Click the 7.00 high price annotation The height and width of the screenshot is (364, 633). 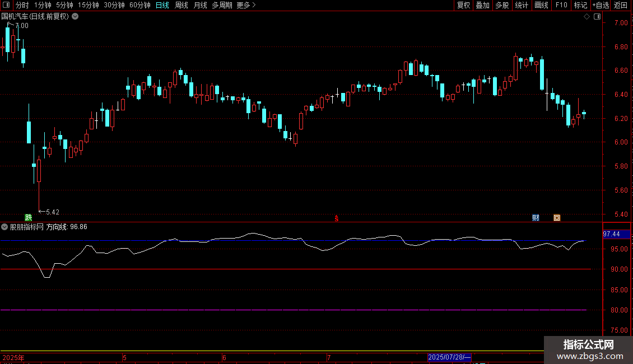(22, 26)
